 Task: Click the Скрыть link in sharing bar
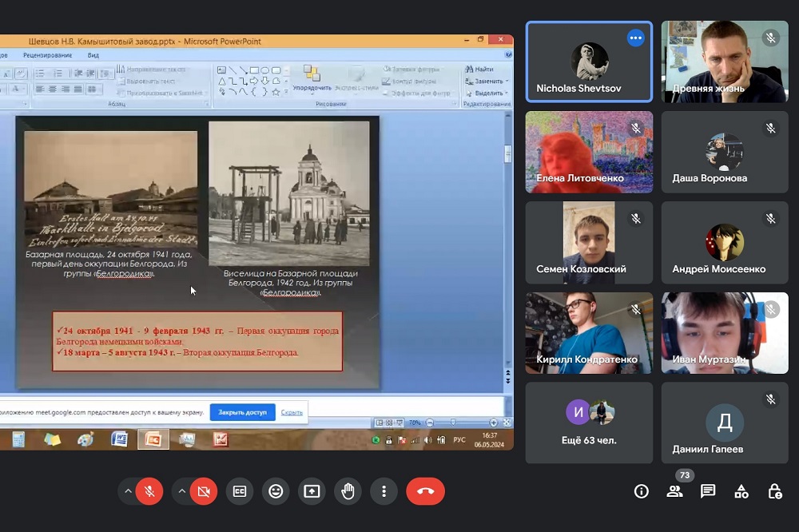point(292,412)
